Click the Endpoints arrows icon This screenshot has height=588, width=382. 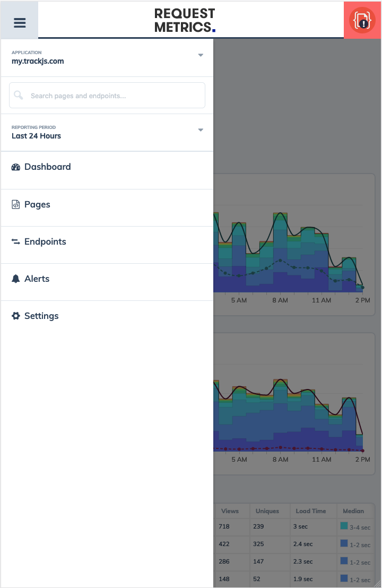click(16, 242)
